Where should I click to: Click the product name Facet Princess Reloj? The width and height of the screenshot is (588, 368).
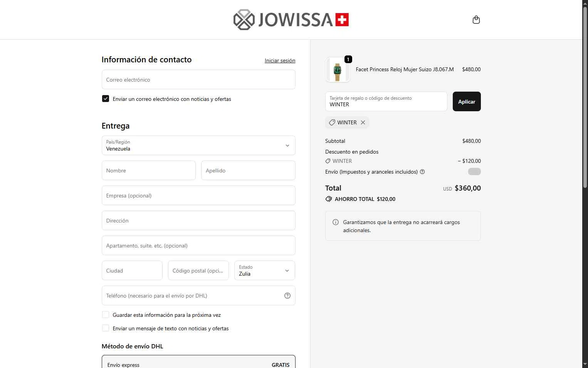tap(405, 69)
